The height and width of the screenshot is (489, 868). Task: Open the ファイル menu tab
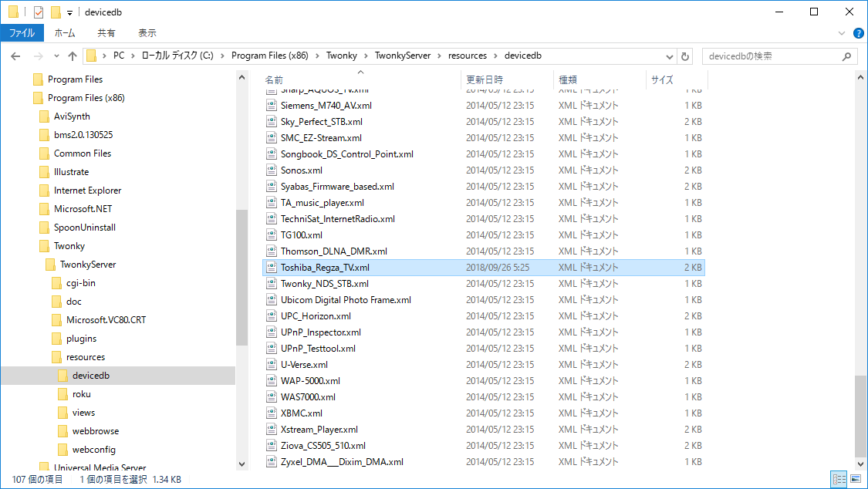pos(22,33)
